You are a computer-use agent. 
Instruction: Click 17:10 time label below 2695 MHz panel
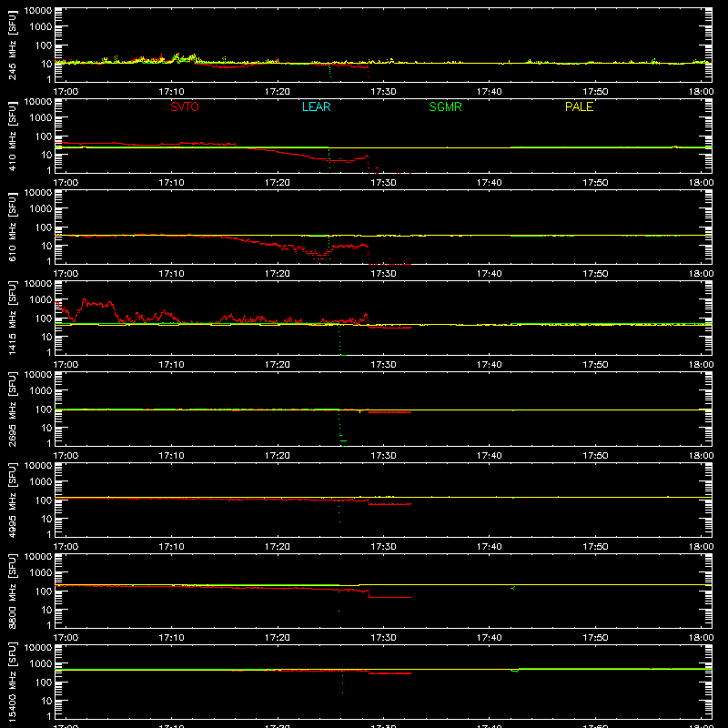(171, 456)
